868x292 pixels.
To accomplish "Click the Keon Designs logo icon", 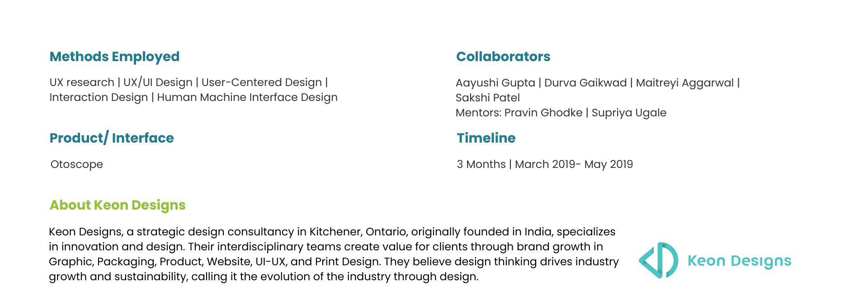I will coord(658,260).
